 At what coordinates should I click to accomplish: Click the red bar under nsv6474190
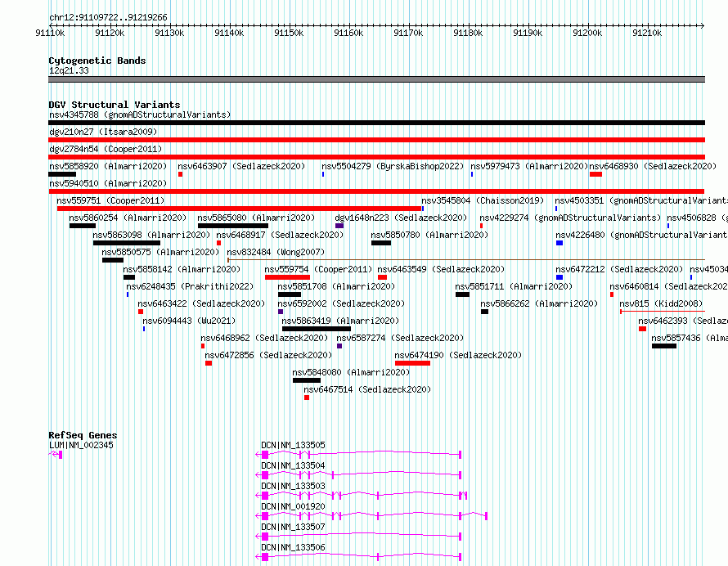pos(412,363)
